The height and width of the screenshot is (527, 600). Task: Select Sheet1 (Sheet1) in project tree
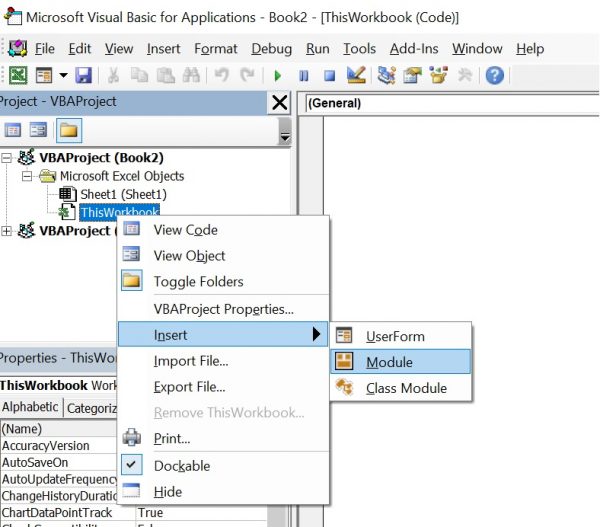point(122,194)
